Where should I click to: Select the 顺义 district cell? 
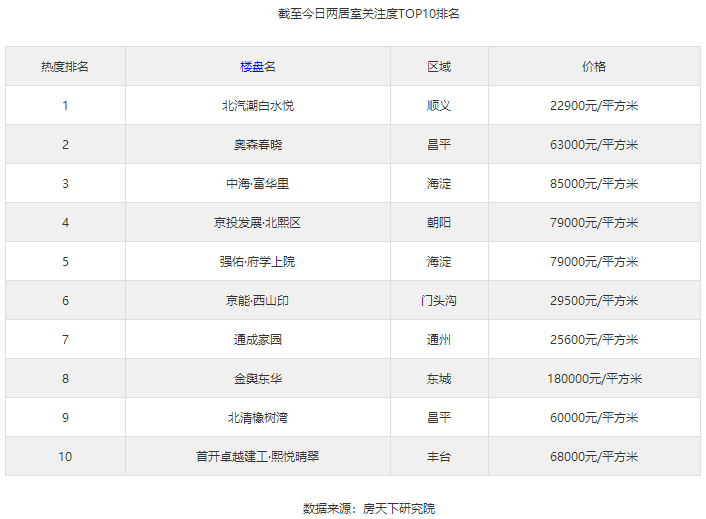pos(439,106)
